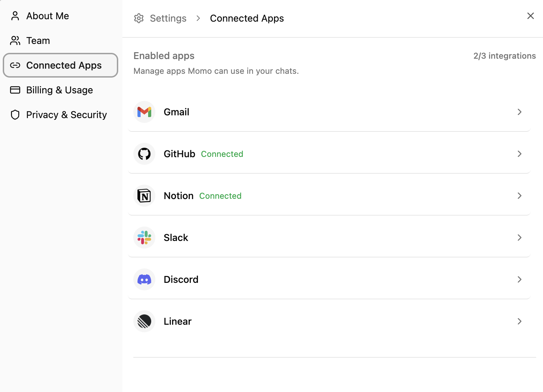Open Linear details via its chevron
Image resolution: width=543 pixels, height=392 pixels.
tap(519, 321)
